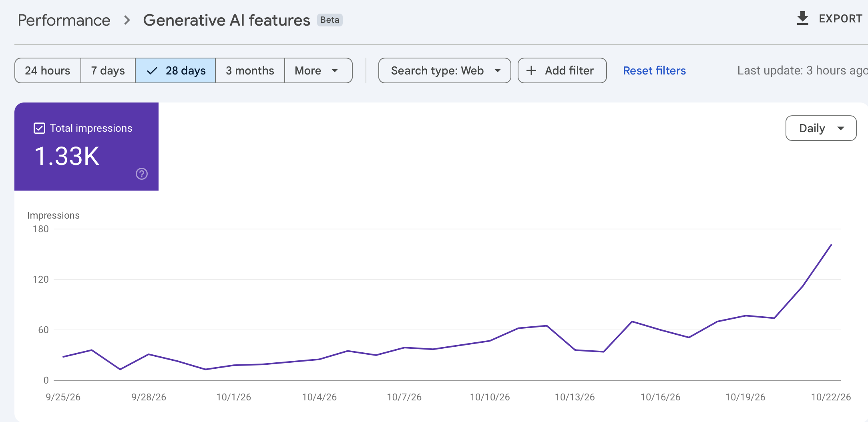
Task: Click the Reset filters link
Action: click(x=654, y=70)
